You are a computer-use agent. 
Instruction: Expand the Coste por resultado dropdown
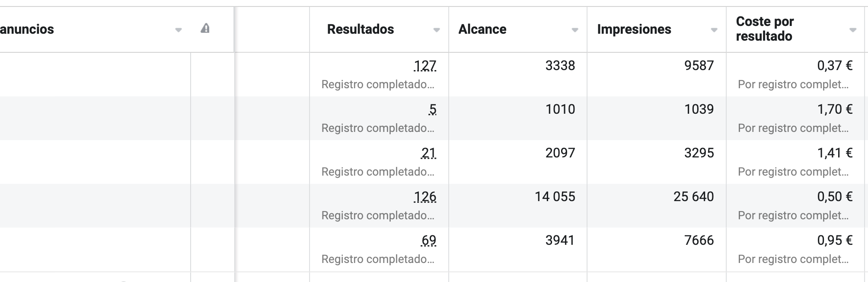click(x=853, y=30)
